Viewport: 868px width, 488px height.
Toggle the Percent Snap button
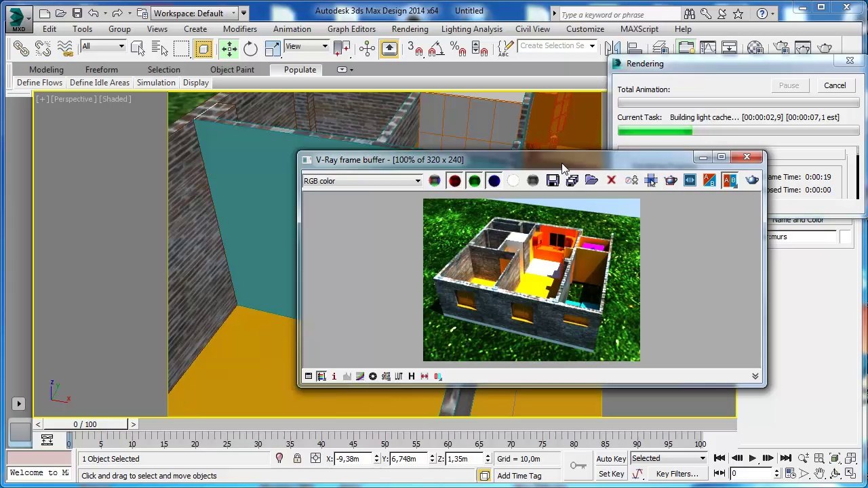458,48
